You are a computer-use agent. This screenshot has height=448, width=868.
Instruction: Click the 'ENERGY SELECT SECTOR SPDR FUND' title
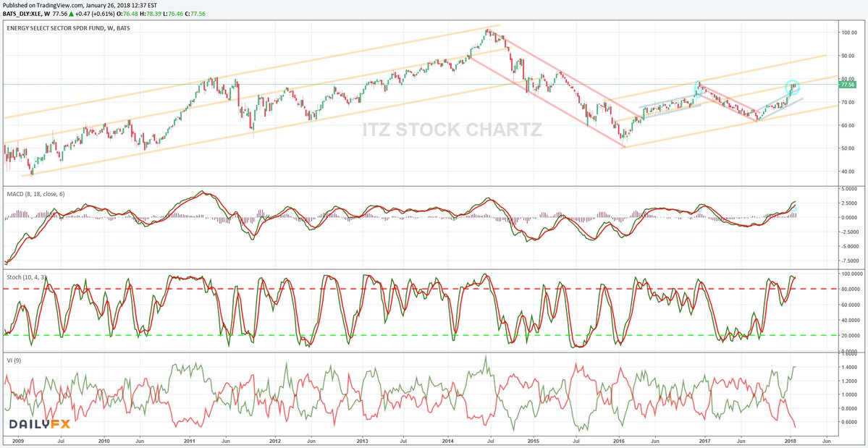pyautogui.click(x=55, y=27)
